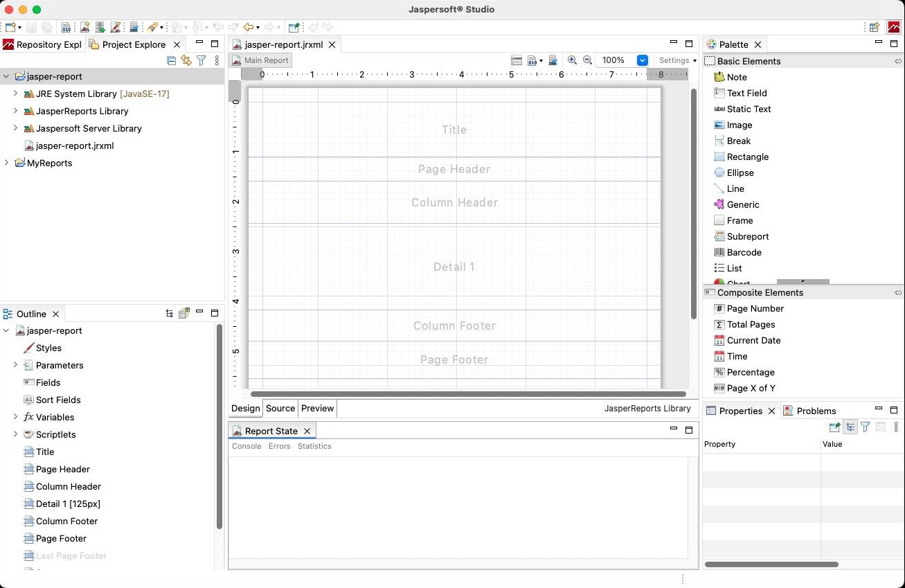The height and width of the screenshot is (588, 905).
Task: Pick the Note palette element
Action: [x=730, y=77]
